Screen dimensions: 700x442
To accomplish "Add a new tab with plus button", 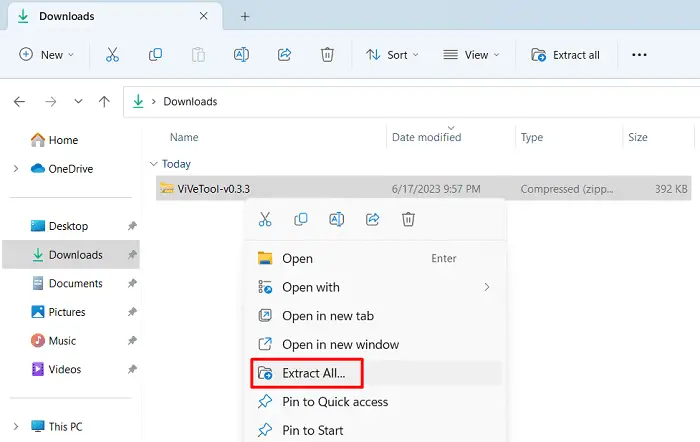I will 245,16.
